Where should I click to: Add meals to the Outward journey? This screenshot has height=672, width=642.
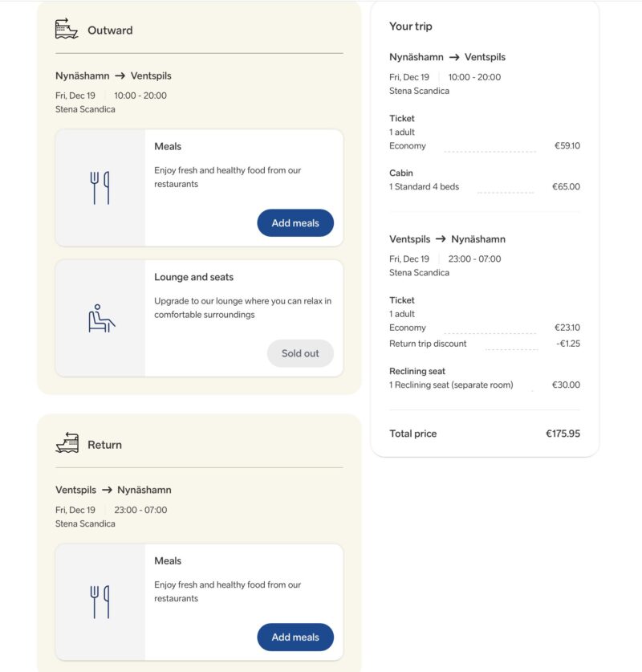295,223
